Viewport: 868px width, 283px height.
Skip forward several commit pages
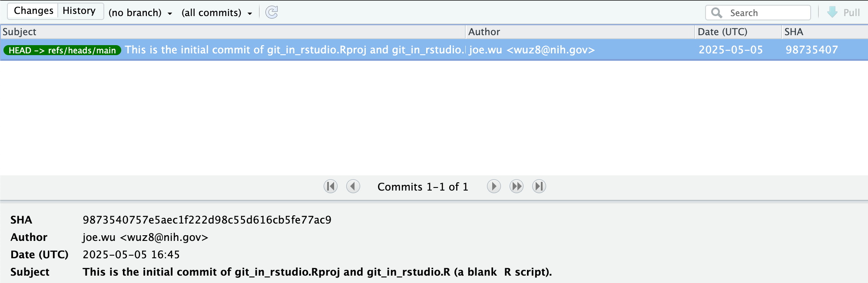pos(517,187)
